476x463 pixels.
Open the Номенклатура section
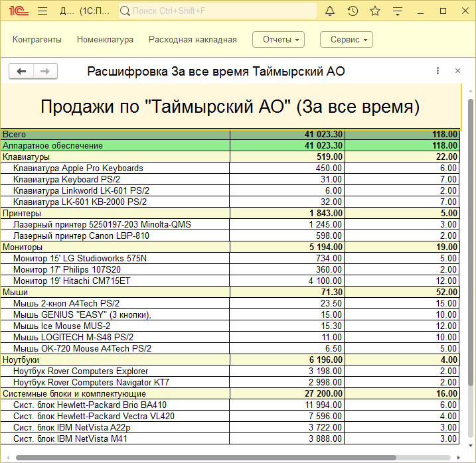tap(105, 39)
